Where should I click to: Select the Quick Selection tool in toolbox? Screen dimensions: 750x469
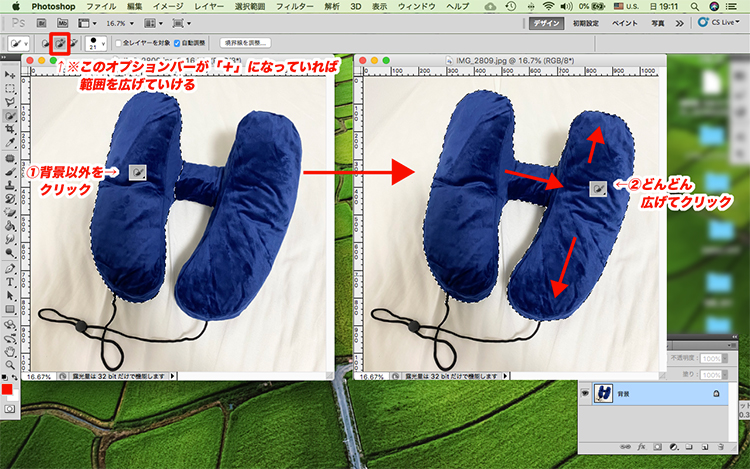pos(10,115)
